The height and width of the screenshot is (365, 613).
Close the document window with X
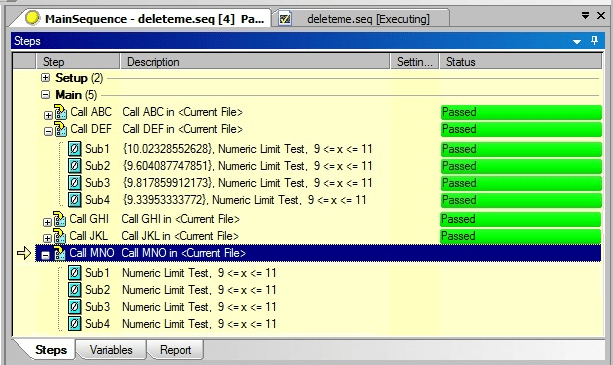(601, 16)
